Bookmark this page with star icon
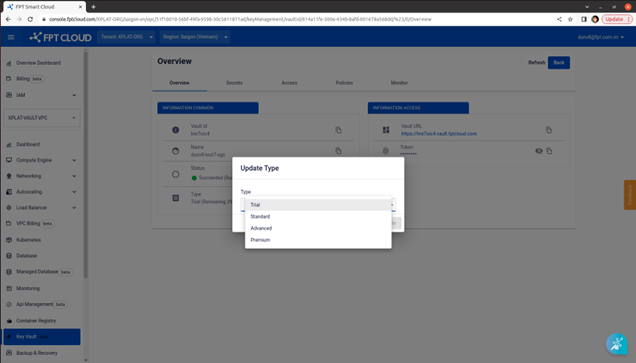This screenshot has width=636, height=363. (x=570, y=19)
